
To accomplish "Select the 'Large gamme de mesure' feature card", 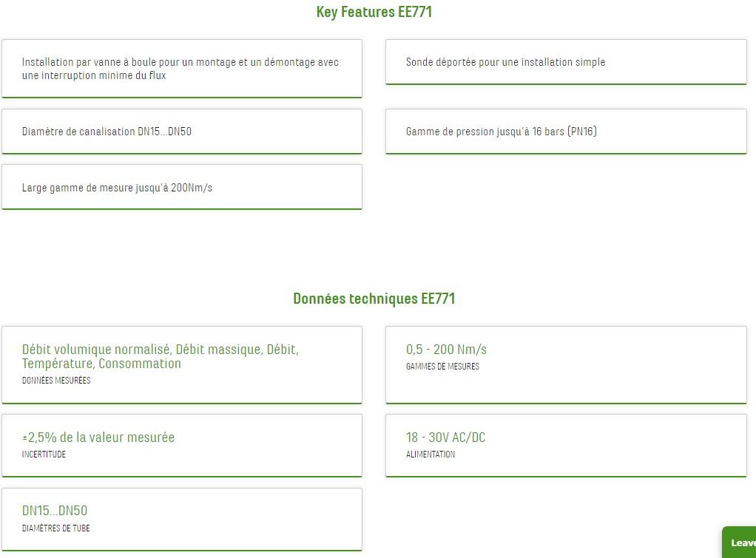I will 182,188.
